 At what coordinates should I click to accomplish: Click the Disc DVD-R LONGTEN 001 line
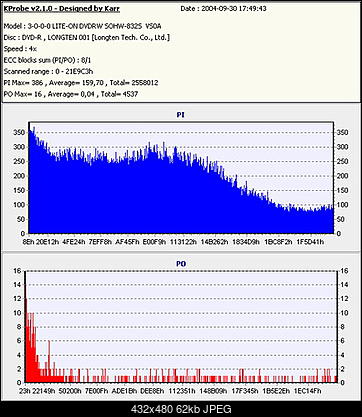tap(87, 37)
